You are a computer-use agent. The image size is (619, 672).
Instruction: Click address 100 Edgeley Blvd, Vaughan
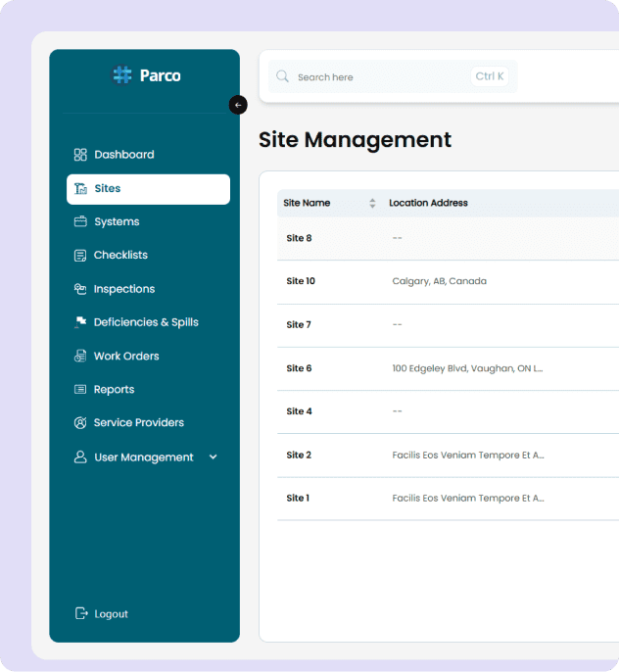[467, 368]
